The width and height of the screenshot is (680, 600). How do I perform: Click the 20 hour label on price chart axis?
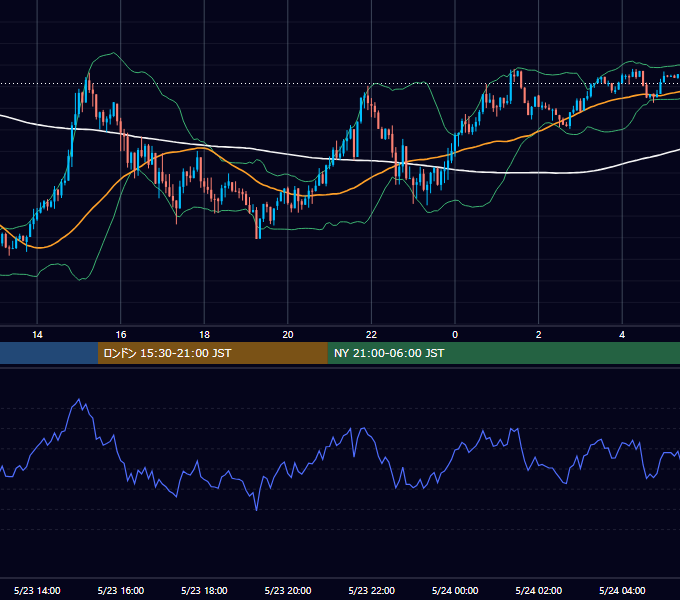(x=288, y=335)
